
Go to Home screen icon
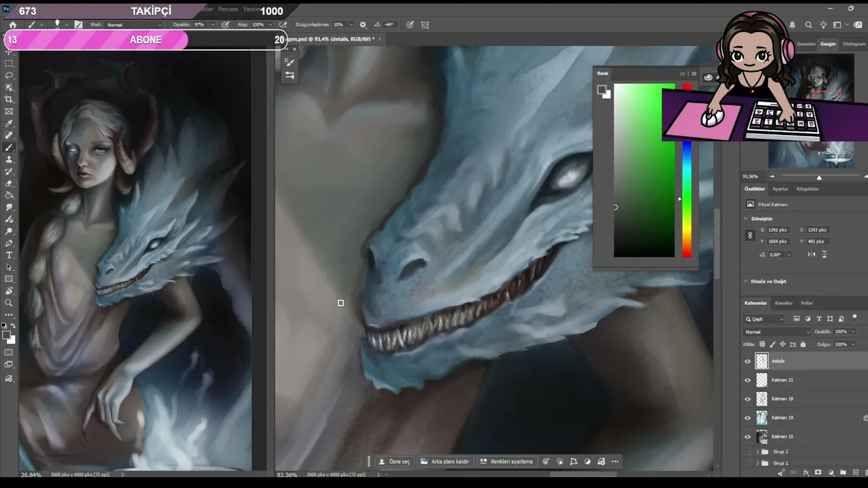tap(12, 24)
